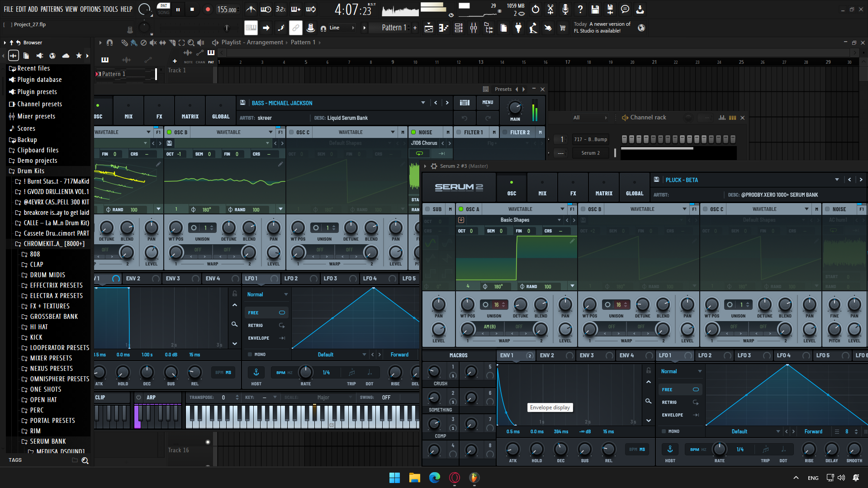This screenshot has width=868, height=488.
Task: Click the stop playback button
Action: point(192,9)
